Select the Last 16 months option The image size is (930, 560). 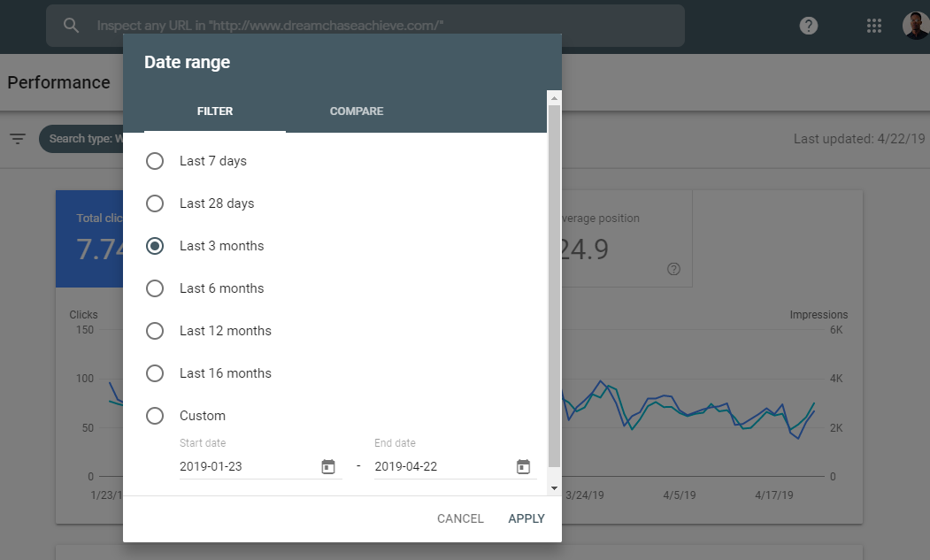155,373
